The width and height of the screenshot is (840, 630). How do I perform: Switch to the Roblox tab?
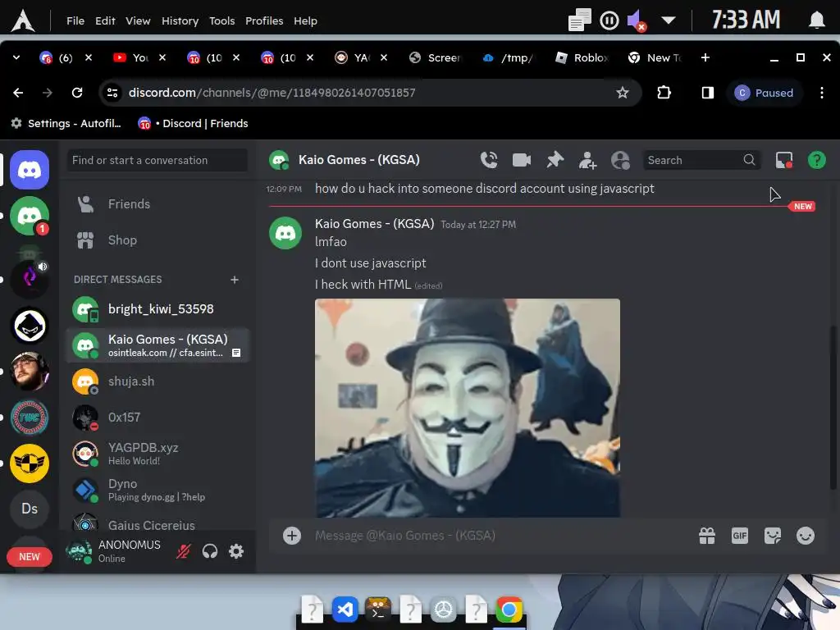click(x=582, y=57)
